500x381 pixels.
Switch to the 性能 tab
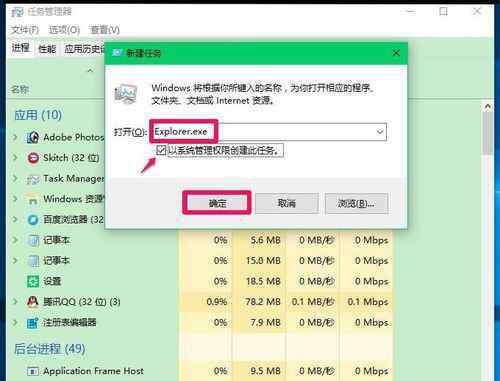click(47, 49)
